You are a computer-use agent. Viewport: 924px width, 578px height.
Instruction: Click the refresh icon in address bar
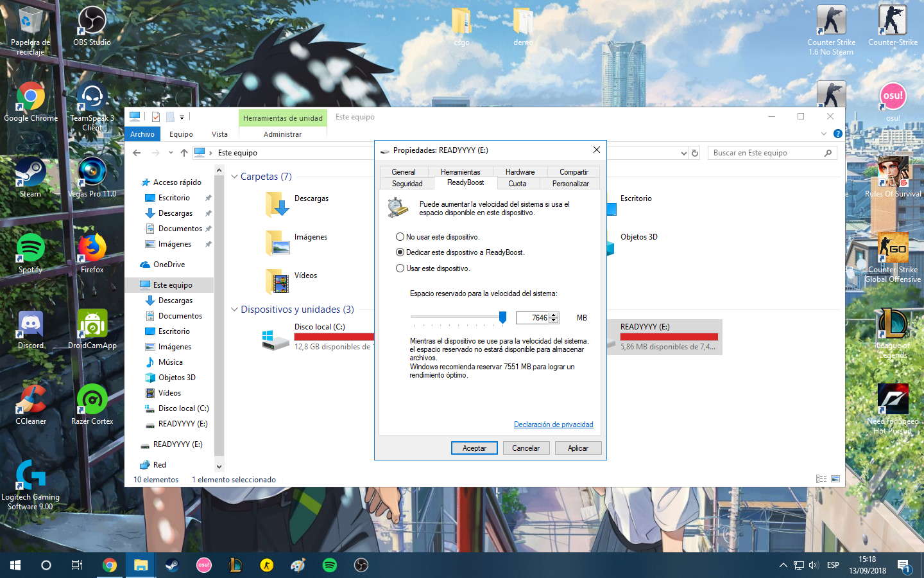click(695, 153)
